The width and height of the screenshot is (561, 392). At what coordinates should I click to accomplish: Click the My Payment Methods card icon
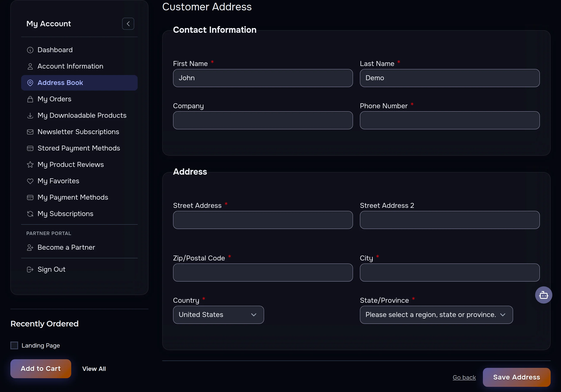(x=30, y=197)
